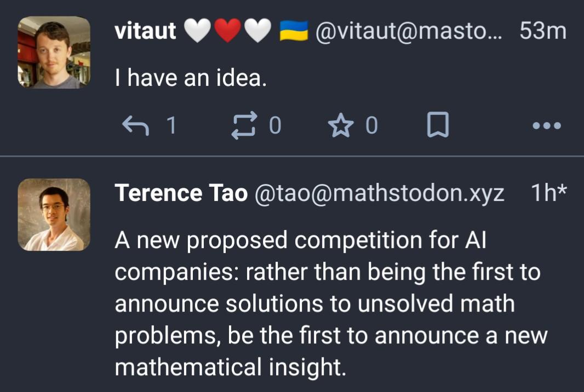Click the vitaut display name
Screen dimensions: 584x392
pos(145,31)
